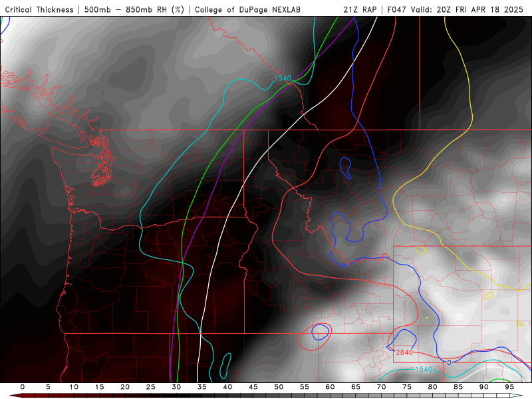Click the colorbar value 80
The height and width of the screenshot is (399, 532).
click(x=432, y=387)
